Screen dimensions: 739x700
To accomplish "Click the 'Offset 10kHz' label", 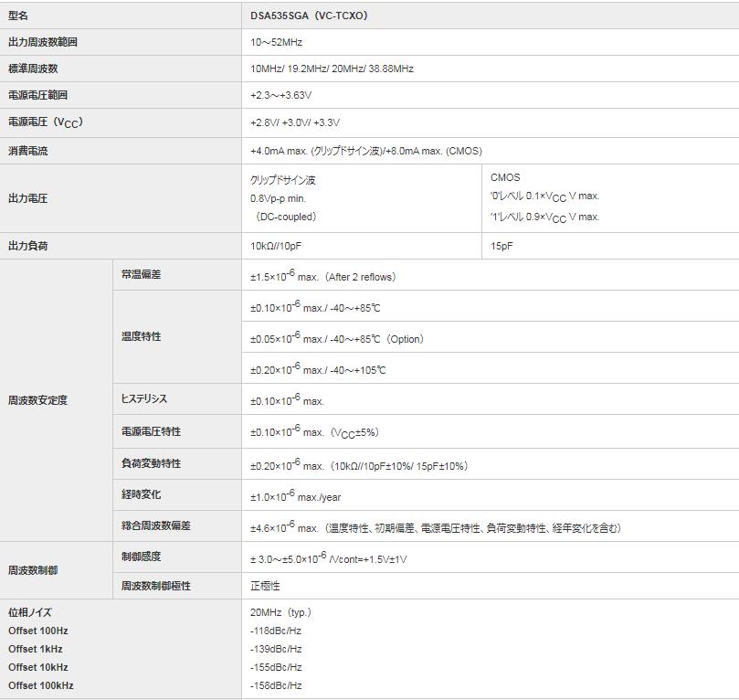I will (38, 667).
